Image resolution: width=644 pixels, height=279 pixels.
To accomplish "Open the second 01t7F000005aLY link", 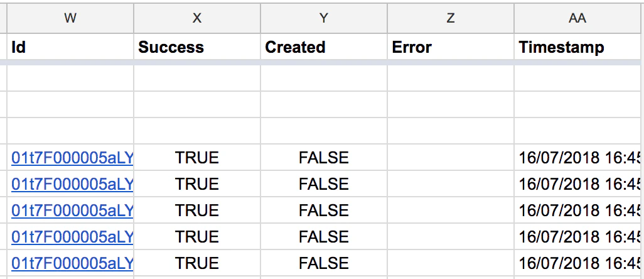I will 72,184.
